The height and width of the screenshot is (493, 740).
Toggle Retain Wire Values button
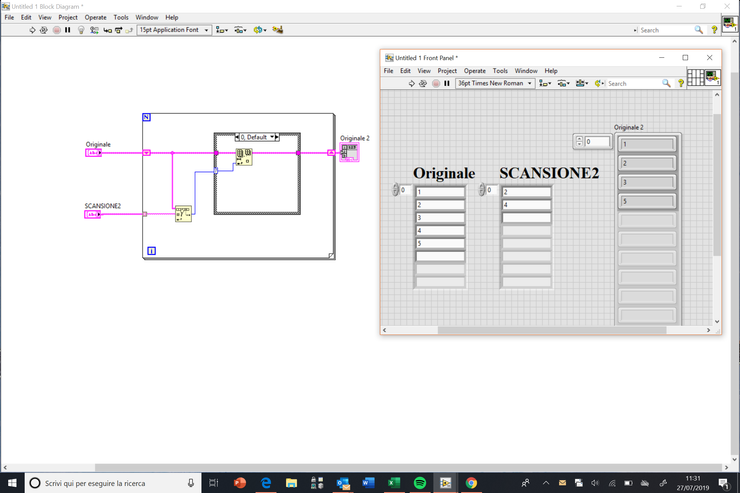coord(94,30)
